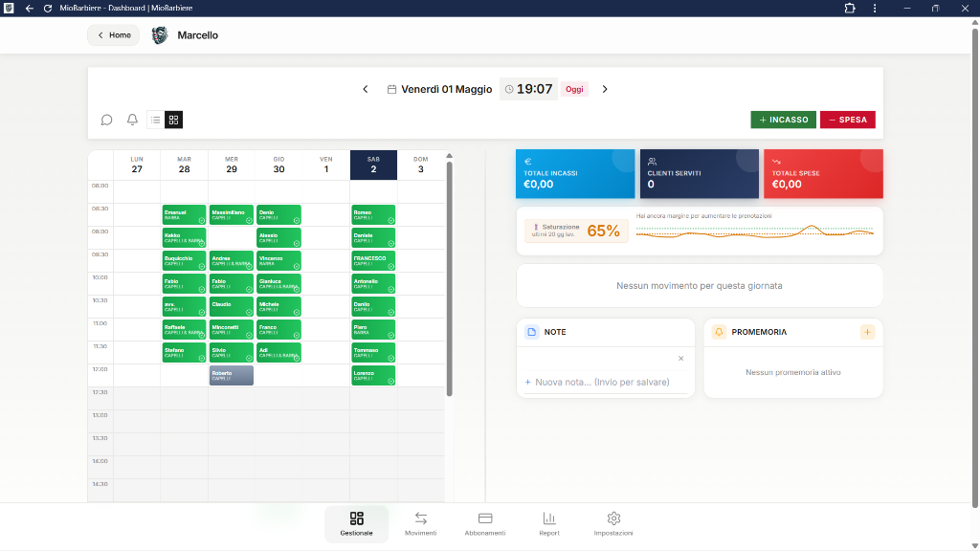Switch to grid view

tap(174, 120)
